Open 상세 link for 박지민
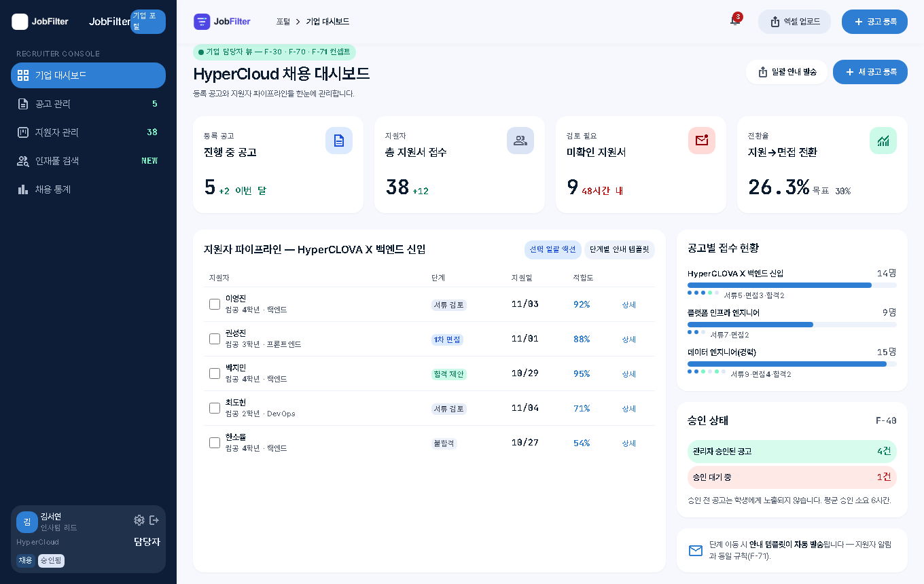The image size is (924, 584). (x=629, y=374)
